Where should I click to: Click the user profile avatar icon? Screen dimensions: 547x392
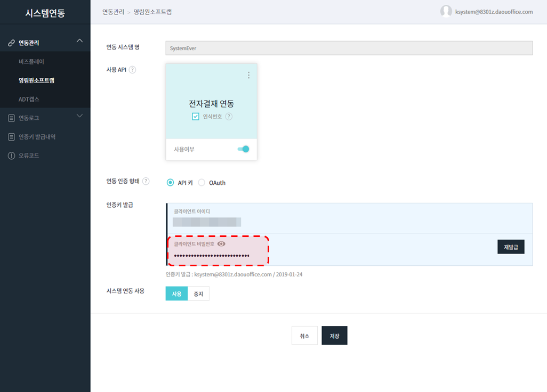point(446,11)
